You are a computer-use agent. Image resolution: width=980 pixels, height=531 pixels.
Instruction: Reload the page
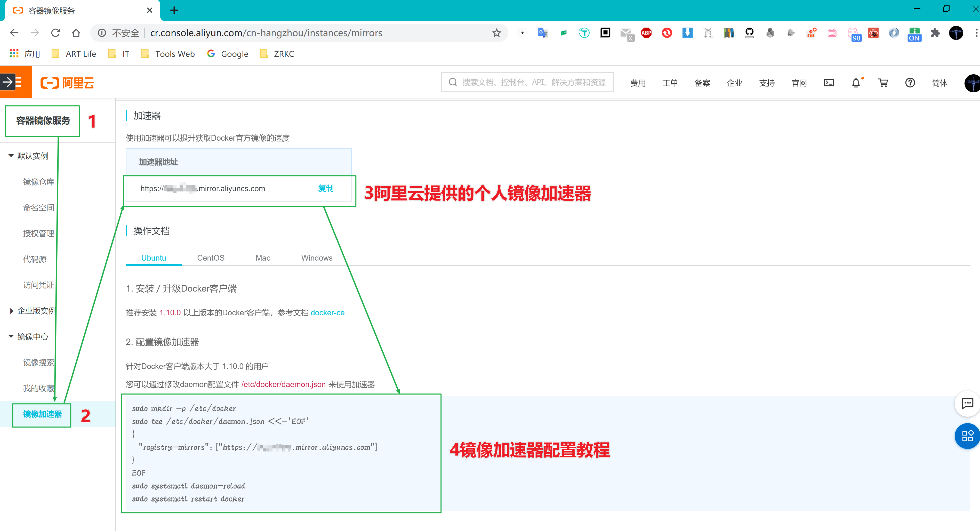coord(55,33)
